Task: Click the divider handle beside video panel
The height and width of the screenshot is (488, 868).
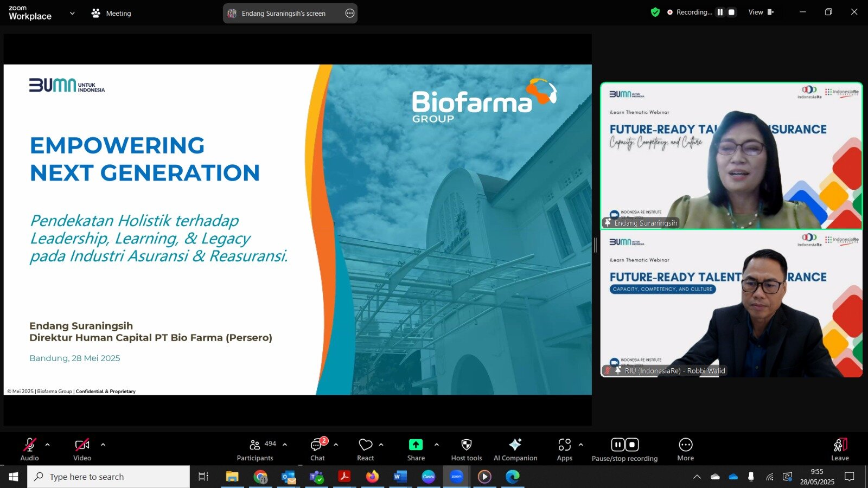Action: (x=595, y=245)
